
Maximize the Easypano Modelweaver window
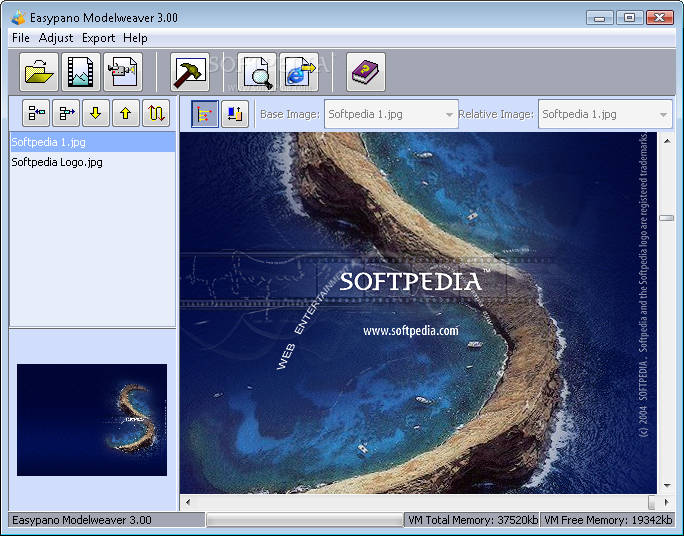(629, 18)
